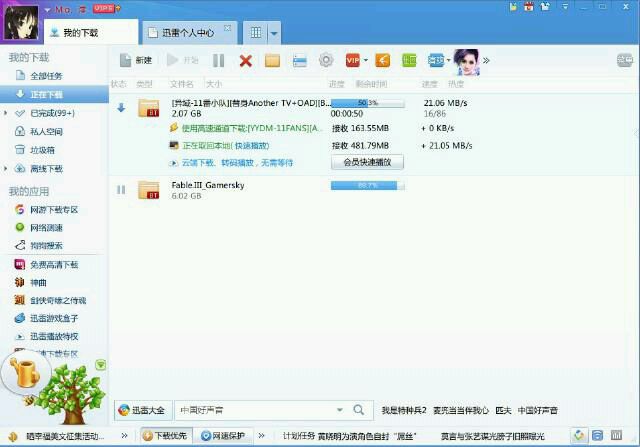Click 计划任务 in status bar

coord(299,436)
